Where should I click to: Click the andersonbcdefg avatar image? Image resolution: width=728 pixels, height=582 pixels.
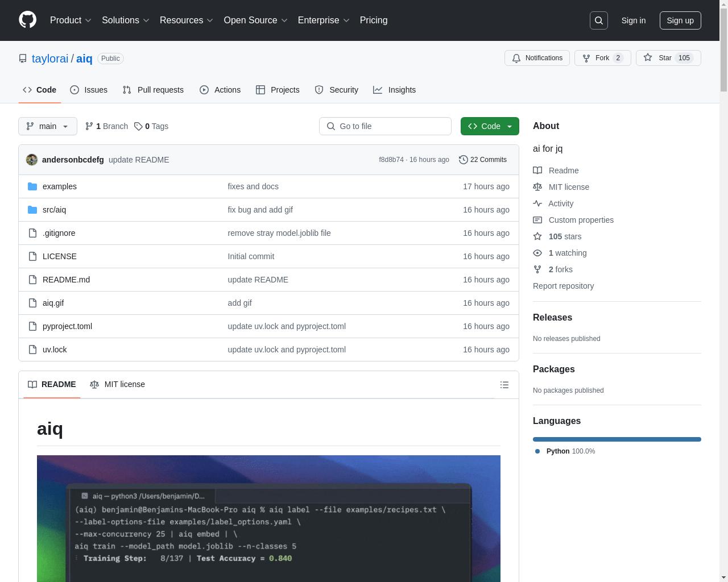coord(32,160)
